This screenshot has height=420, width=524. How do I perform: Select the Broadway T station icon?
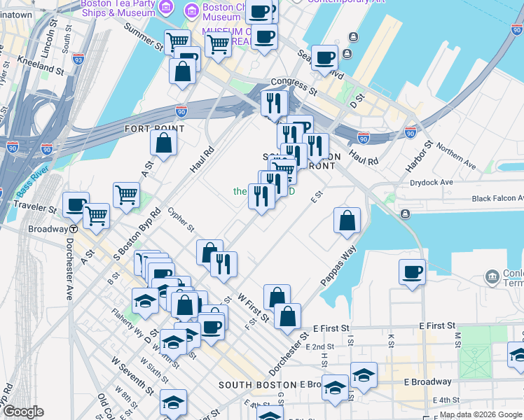pyautogui.click(x=74, y=229)
